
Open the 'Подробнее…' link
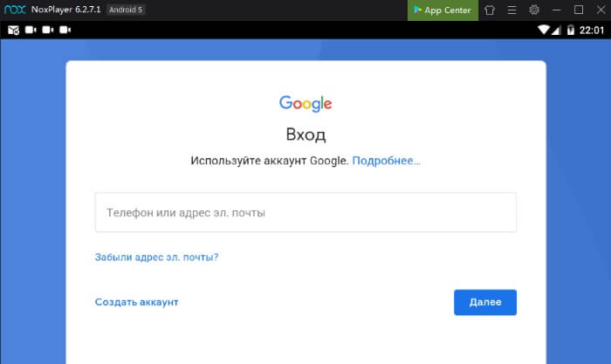click(386, 161)
